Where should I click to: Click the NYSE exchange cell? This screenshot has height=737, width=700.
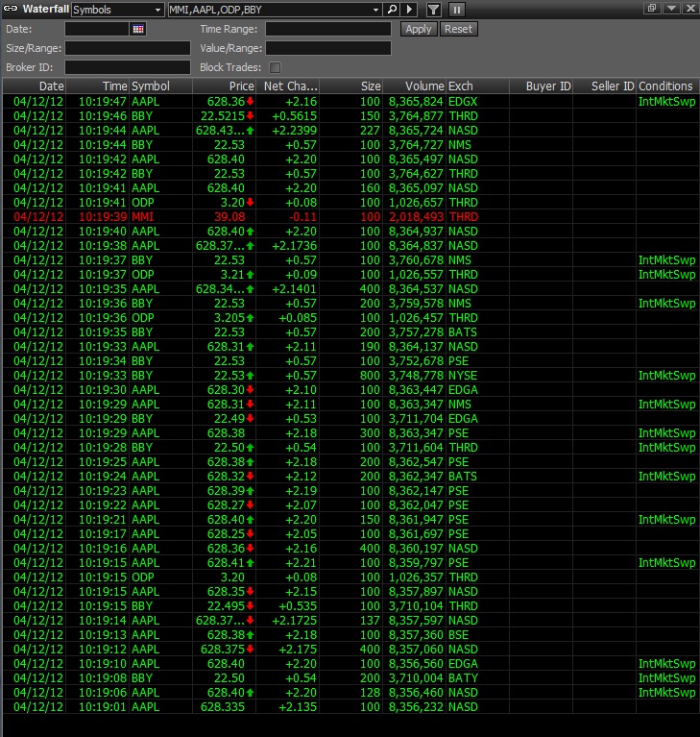[x=463, y=376]
